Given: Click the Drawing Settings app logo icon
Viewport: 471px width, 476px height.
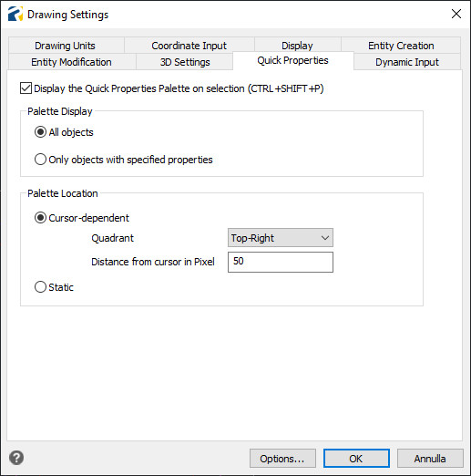Looking at the screenshot, I should [15, 14].
